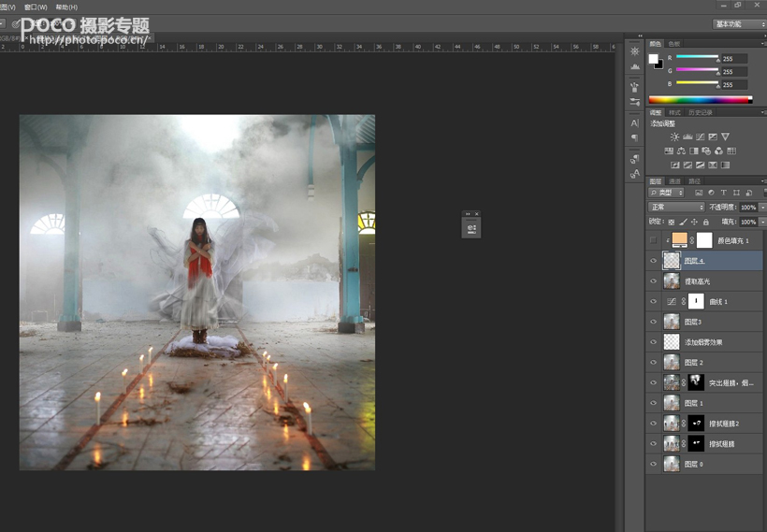Hide the 提取高光 layer
The height and width of the screenshot is (532, 767).
pyautogui.click(x=653, y=281)
